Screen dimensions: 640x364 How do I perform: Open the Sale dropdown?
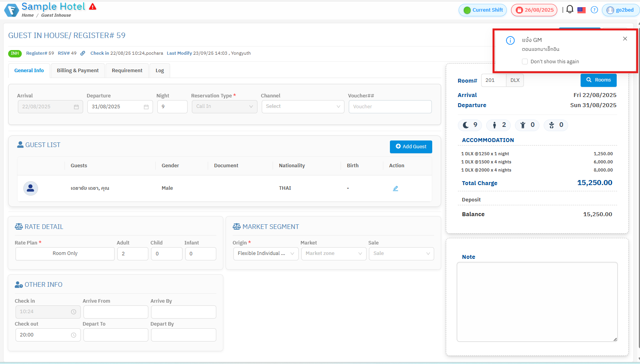coord(401,254)
